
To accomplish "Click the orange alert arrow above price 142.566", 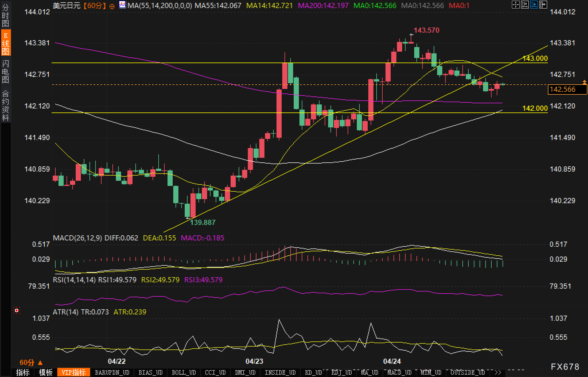I will [x=584, y=82].
